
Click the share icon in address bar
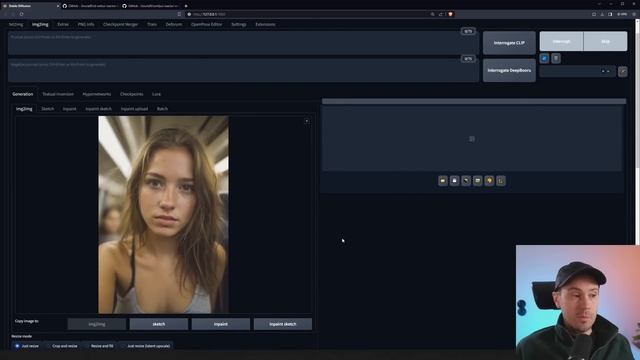coord(440,14)
